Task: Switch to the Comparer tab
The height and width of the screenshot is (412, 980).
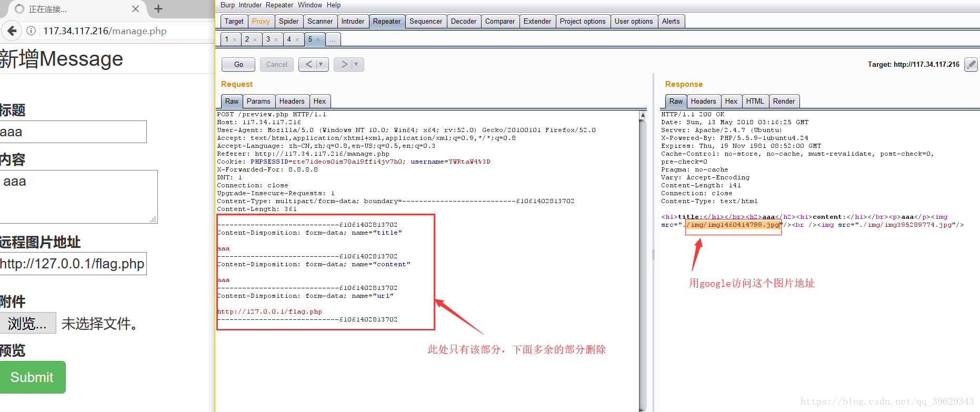Action: click(x=500, y=22)
